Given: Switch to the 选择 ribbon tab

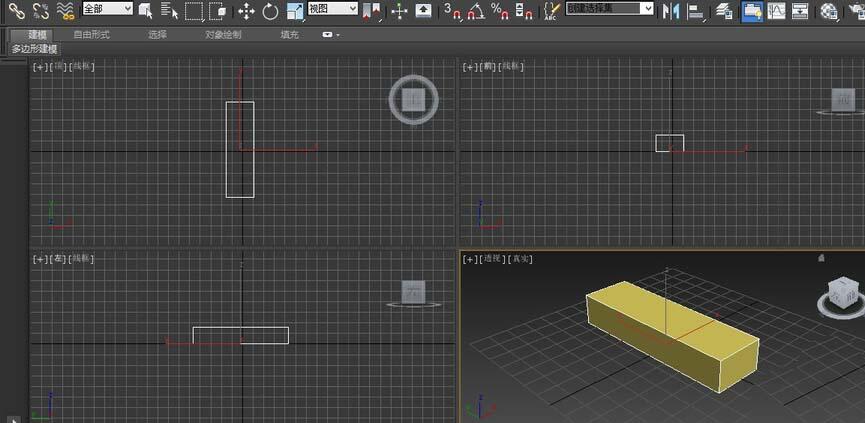Looking at the screenshot, I should (157, 35).
